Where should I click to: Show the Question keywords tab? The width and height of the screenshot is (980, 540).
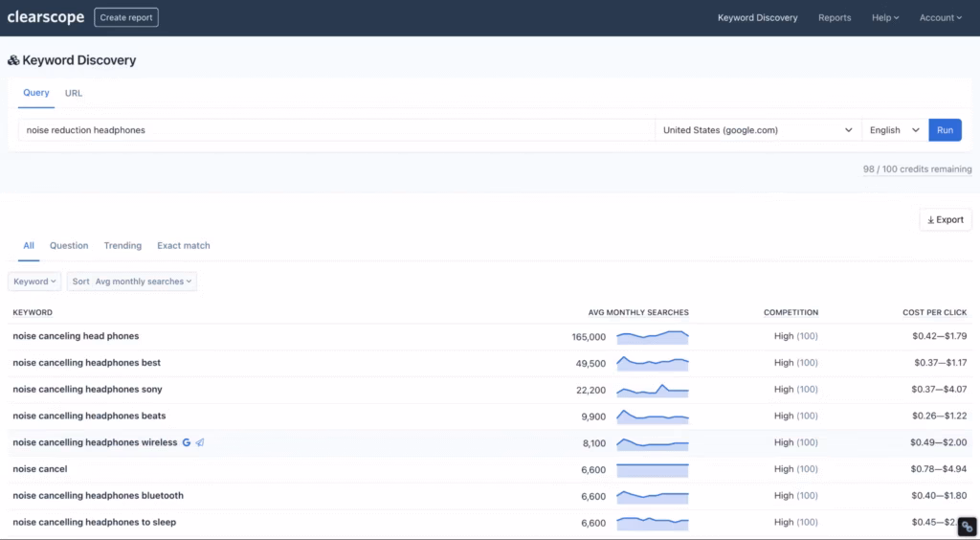tap(69, 246)
